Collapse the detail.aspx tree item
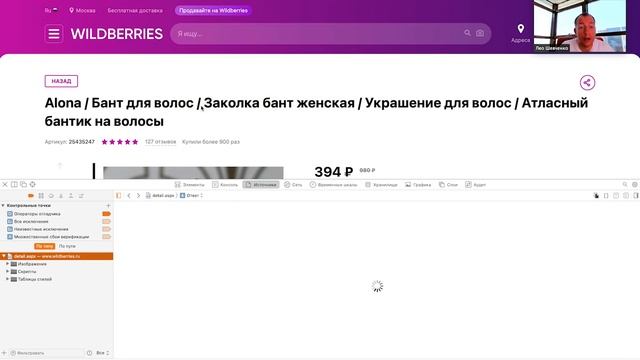Image resolution: width=640 pixels, height=360 pixels. (4, 256)
